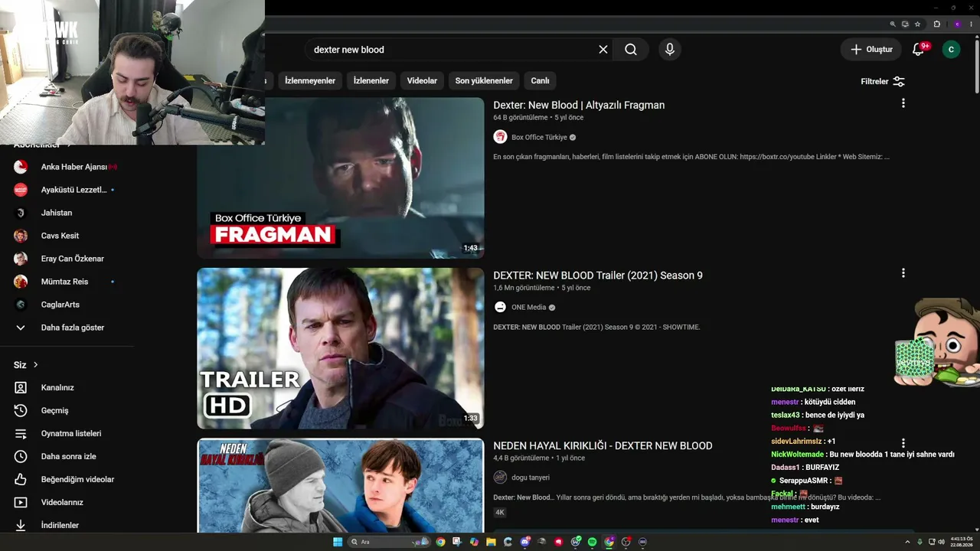This screenshot has width=980, height=551.
Task: Select the İzlenmeyenler filter chip
Action: click(310, 81)
